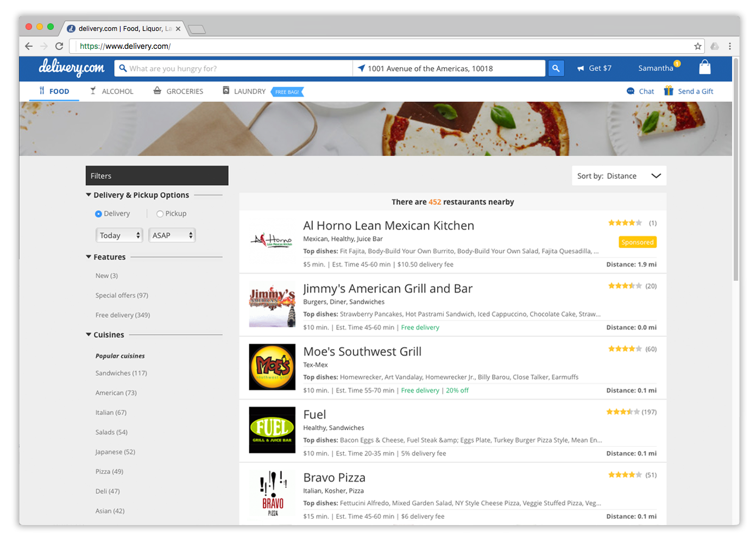The width and height of the screenshot is (756, 543).
Task: Click the Fuel Grill & Juice Bar logo
Action: tap(272, 430)
